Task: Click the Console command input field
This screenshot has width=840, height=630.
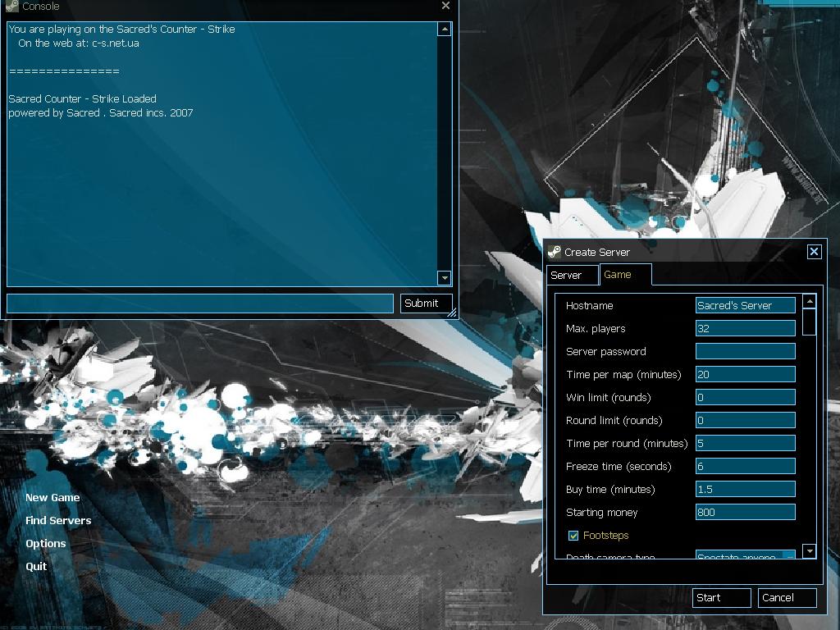Action: click(x=200, y=304)
